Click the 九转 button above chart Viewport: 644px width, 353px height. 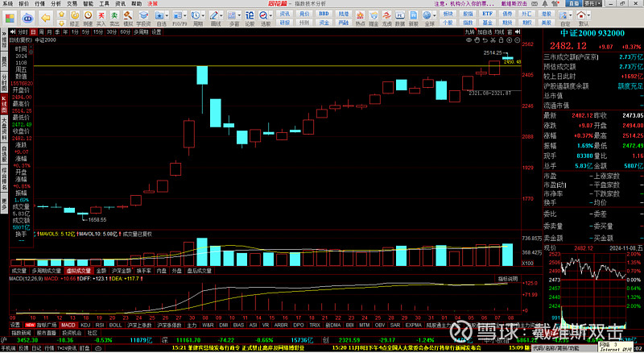(469, 32)
